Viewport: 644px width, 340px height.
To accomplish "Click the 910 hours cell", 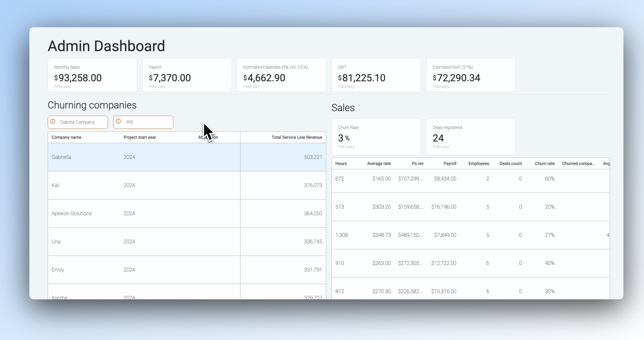I will point(339,263).
